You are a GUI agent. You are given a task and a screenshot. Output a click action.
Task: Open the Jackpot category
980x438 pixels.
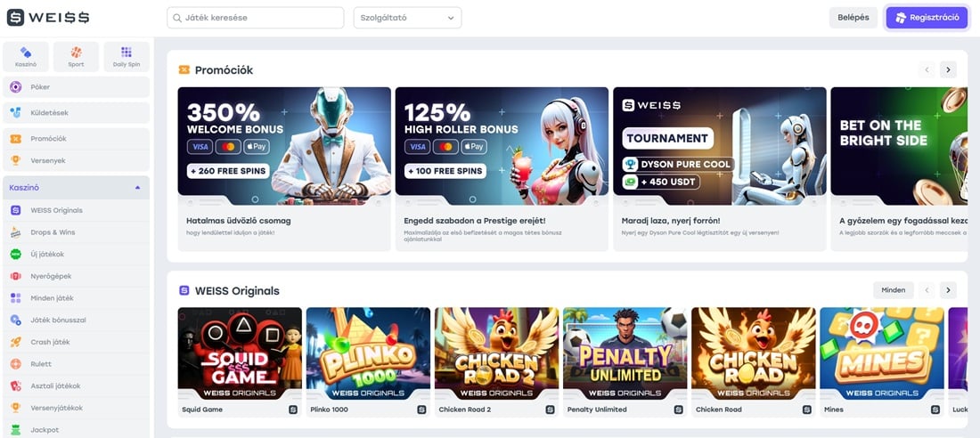[77, 430]
